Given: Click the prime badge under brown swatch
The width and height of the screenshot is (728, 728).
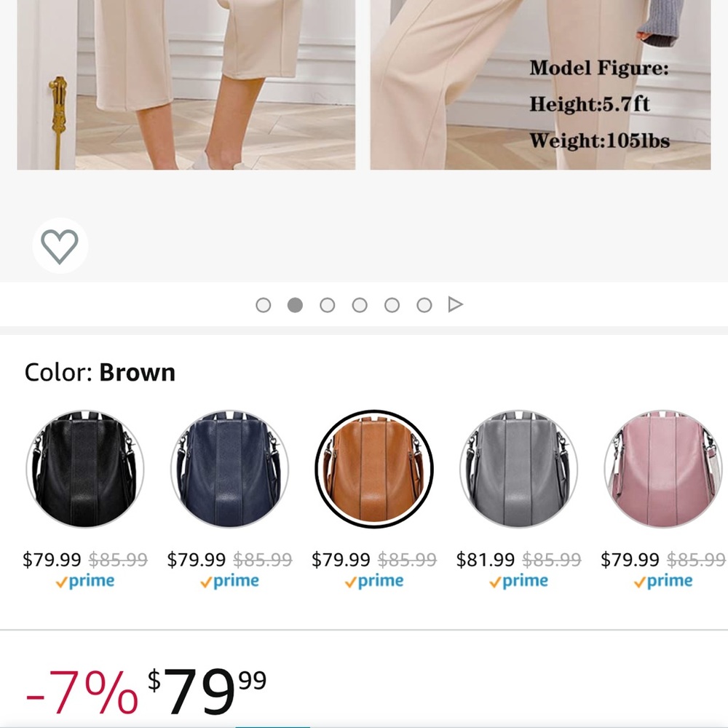Looking at the screenshot, I should [373, 581].
